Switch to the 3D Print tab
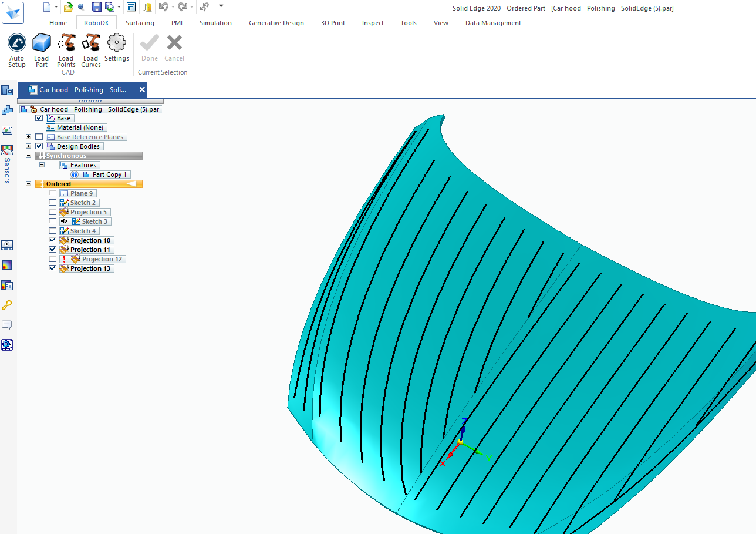 click(333, 23)
